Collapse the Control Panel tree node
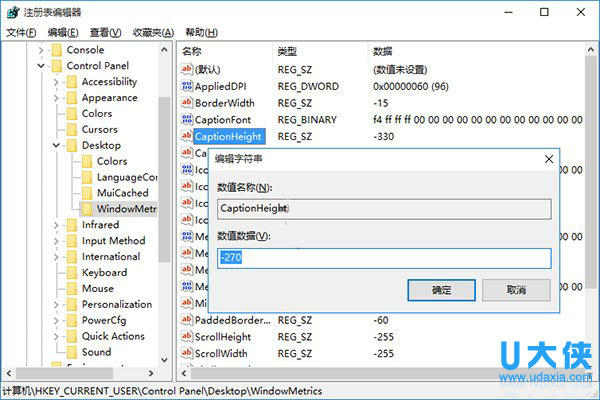Viewport: 600px width, 400px height. point(41,66)
